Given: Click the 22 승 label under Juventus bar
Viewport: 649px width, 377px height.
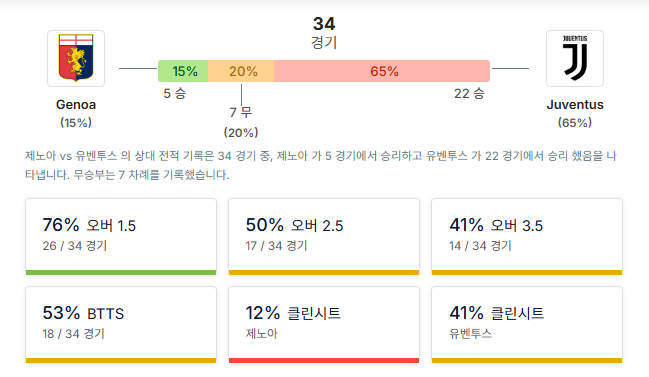Looking at the screenshot, I should [x=469, y=94].
